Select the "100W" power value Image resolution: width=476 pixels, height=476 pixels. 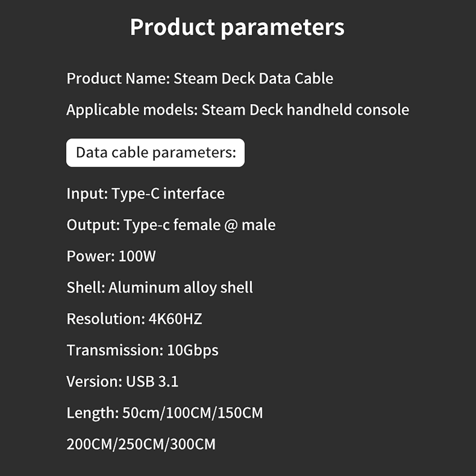pos(137,256)
